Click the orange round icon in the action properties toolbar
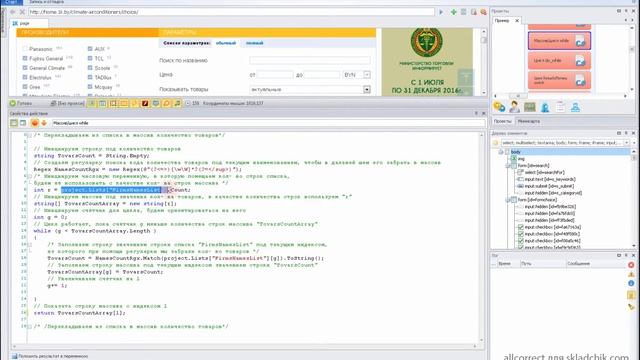This screenshot has width=640, height=360. [35, 123]
